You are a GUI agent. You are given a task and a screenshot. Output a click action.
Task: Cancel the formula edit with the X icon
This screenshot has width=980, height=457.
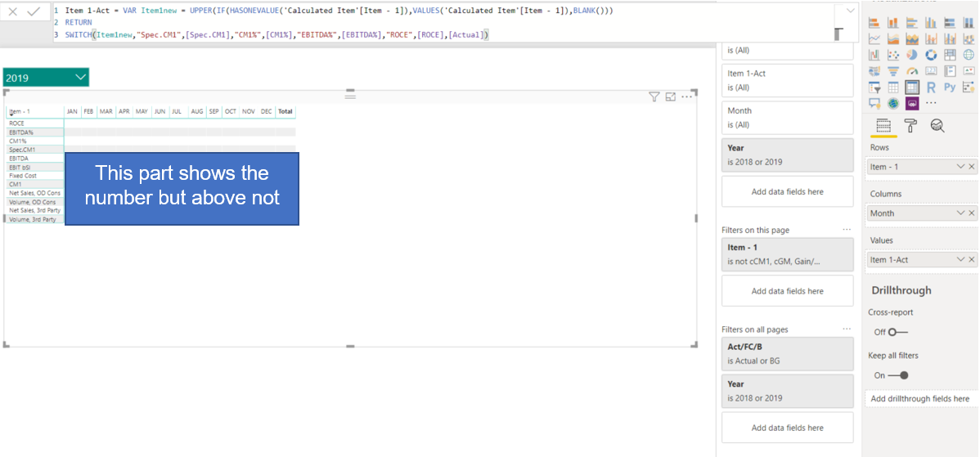[13, 12]
